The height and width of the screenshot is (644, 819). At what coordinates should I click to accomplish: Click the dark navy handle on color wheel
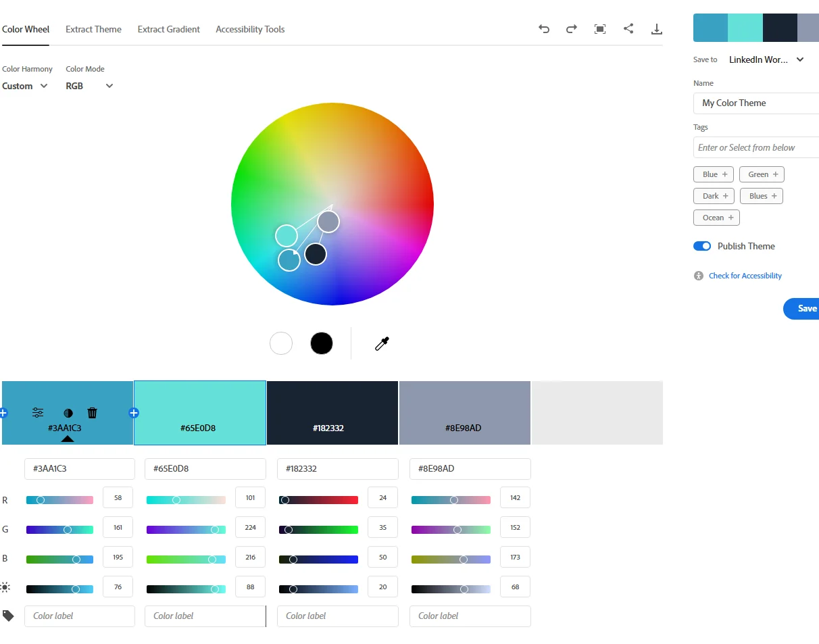316,254
